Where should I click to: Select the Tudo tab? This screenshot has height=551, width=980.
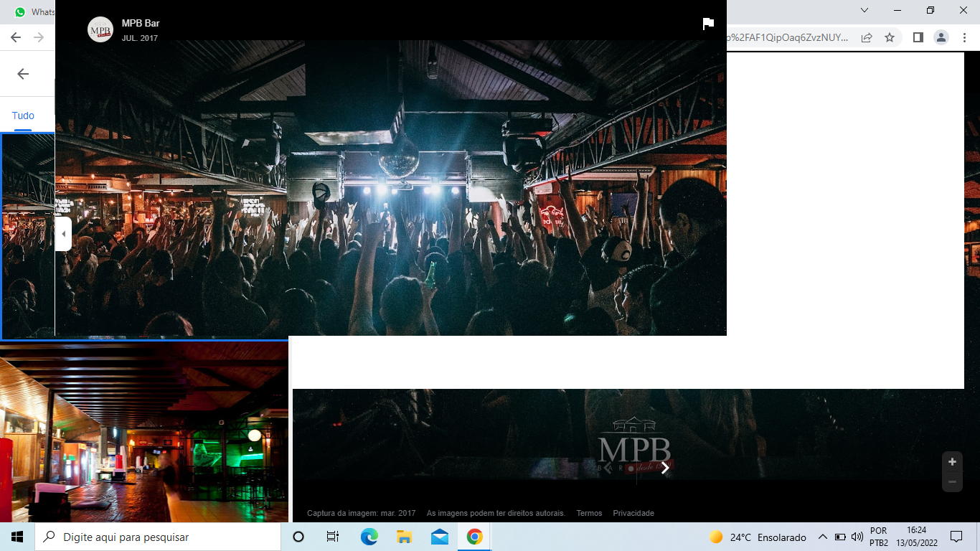pos(23,116)
